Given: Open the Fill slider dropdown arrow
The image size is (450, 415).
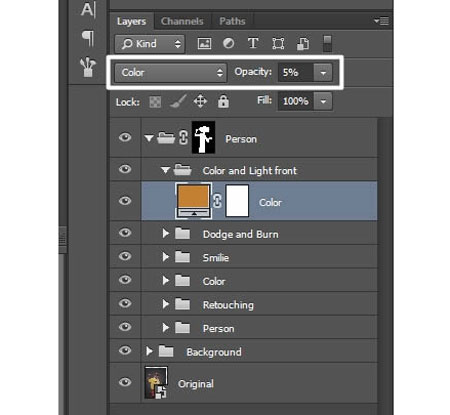Looking at the screenshot, I should coord(323,101).
